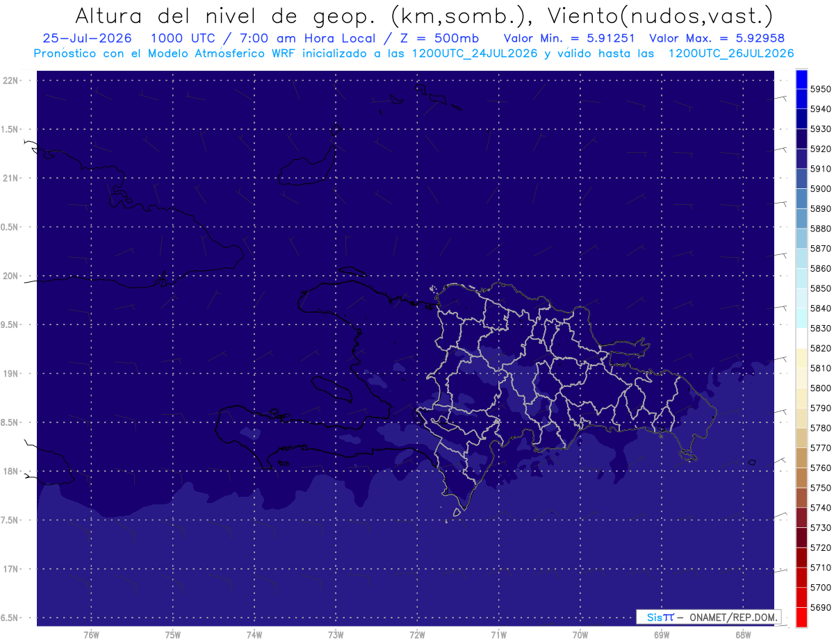Click the "5720" legend label

click(x=821, y=547)
